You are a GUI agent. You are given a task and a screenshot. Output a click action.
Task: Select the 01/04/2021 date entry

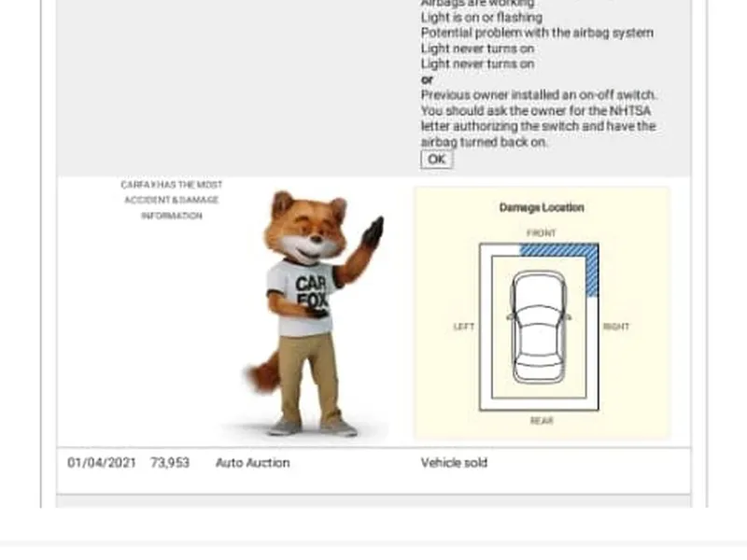pyautogui.click(x=102, y=463)
